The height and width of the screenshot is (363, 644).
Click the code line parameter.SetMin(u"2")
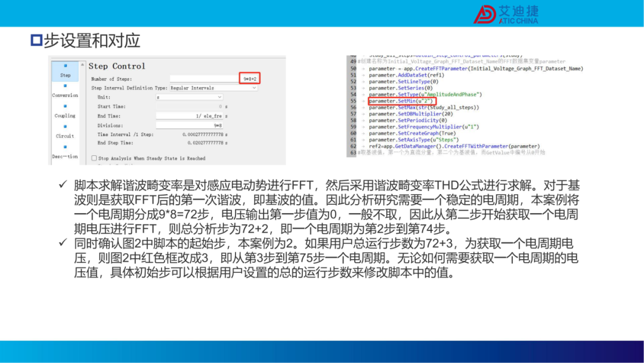(x=401, y=101)
